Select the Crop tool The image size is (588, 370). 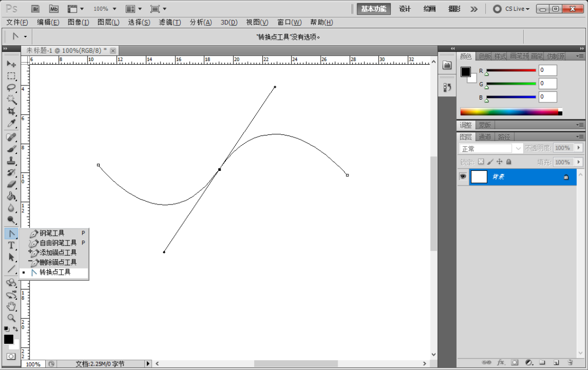pos(11,112)
